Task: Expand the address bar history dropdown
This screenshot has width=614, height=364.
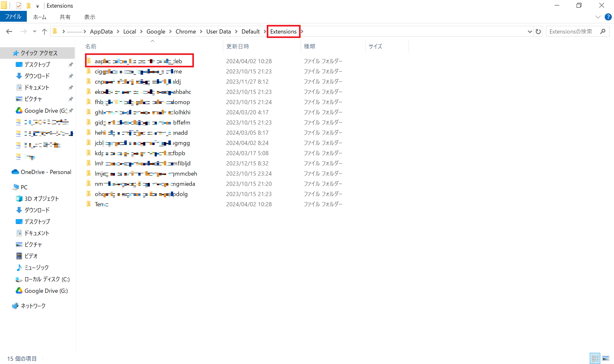Action: tap(530, 31)
